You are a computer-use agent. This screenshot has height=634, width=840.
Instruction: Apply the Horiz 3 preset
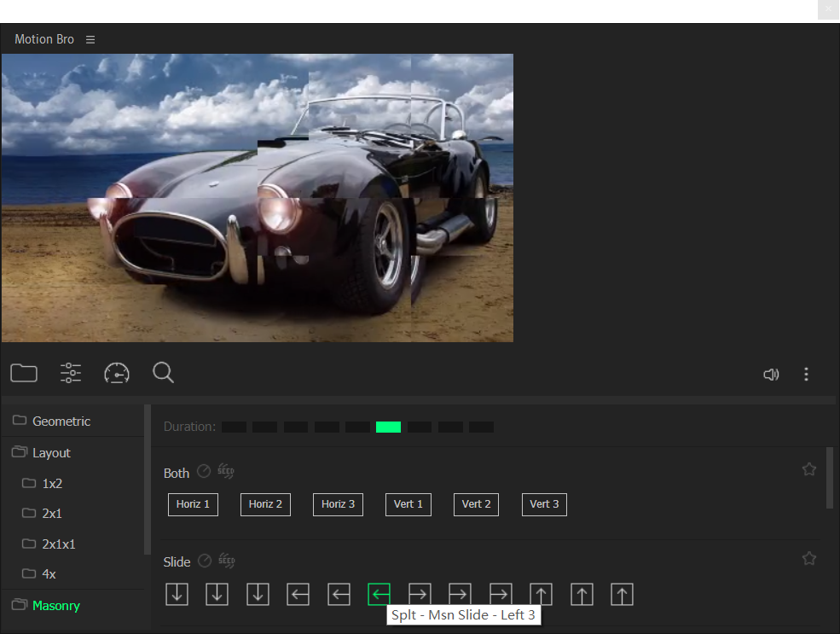(x=338, y=504)
